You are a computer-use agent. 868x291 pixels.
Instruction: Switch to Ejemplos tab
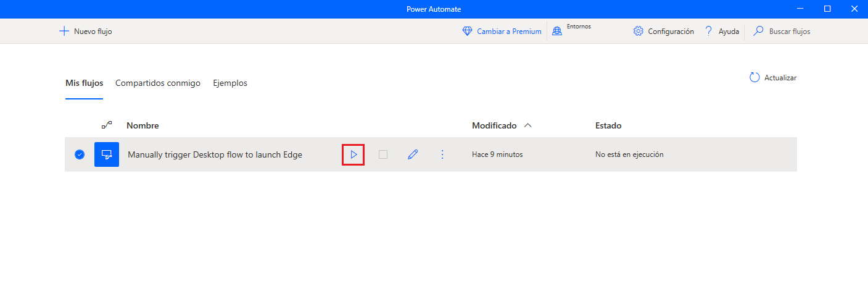230,83
